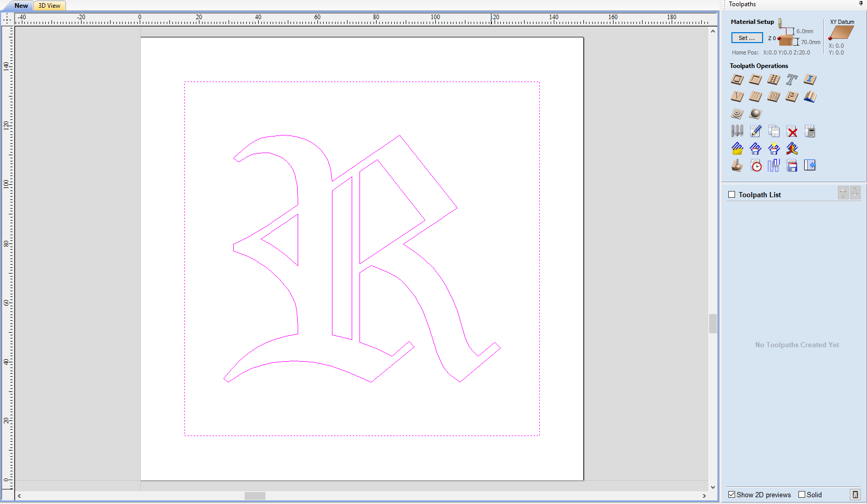Open the Prism Carving toolpath
The image size is (867, 504).
[792, 97]
